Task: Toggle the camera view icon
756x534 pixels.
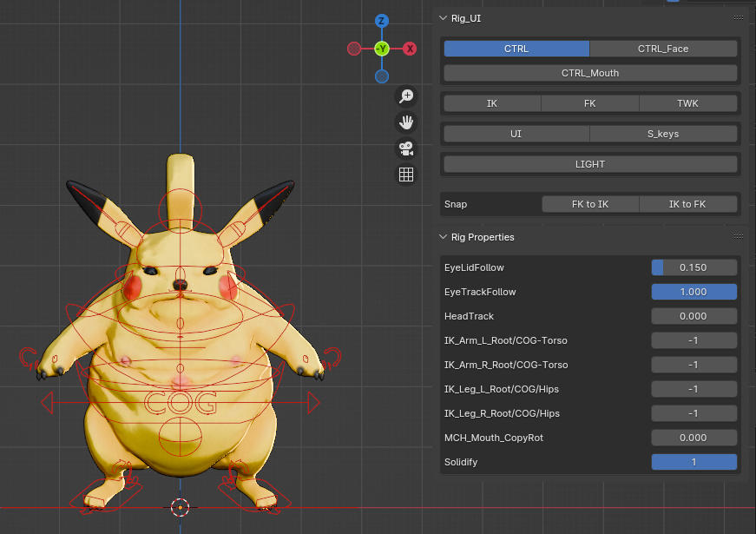Action: tap(406, 148)
